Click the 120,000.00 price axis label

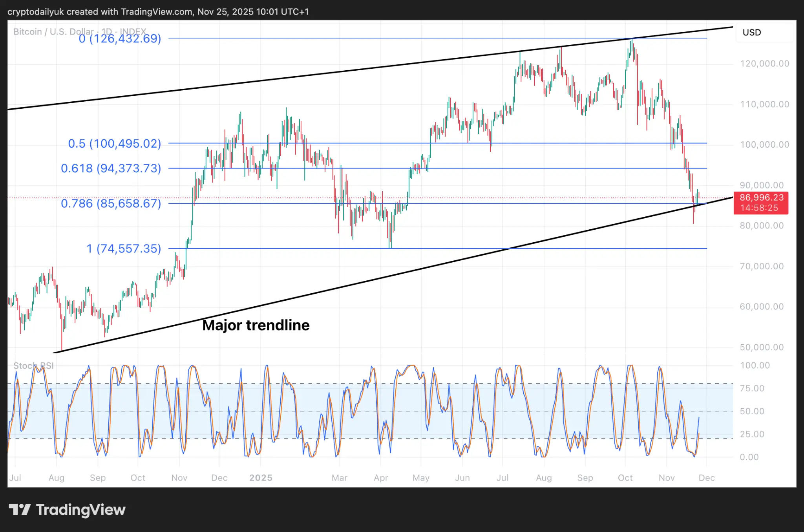click(764, 64)
